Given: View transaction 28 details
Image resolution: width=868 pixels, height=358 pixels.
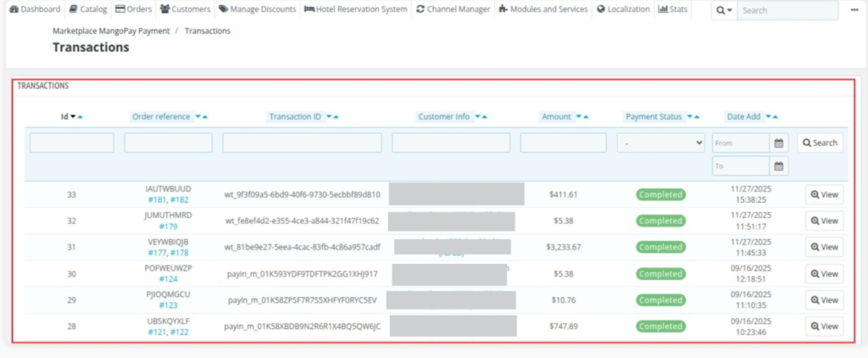Looking at the screenshot, I should pyautogui.click(x=824, y=327).
